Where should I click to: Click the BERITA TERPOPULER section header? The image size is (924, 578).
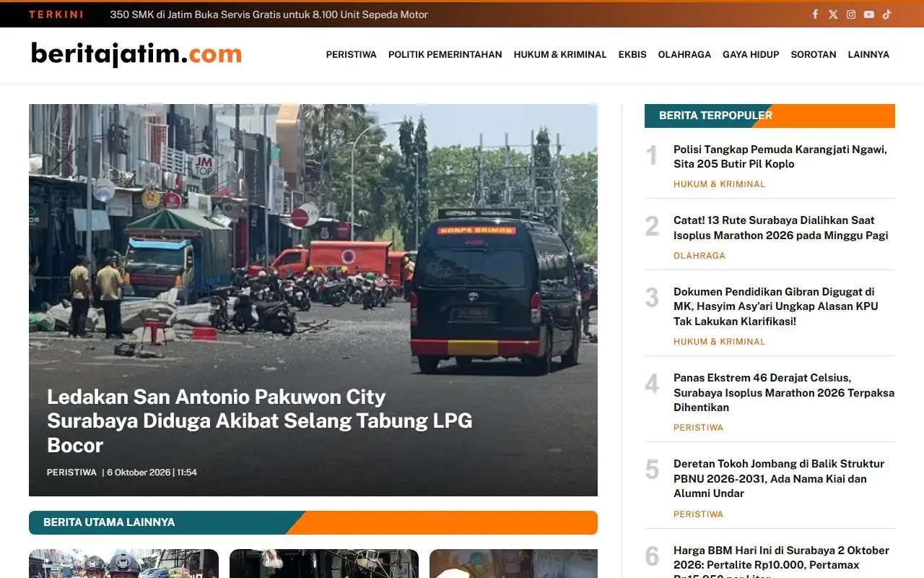770,116
